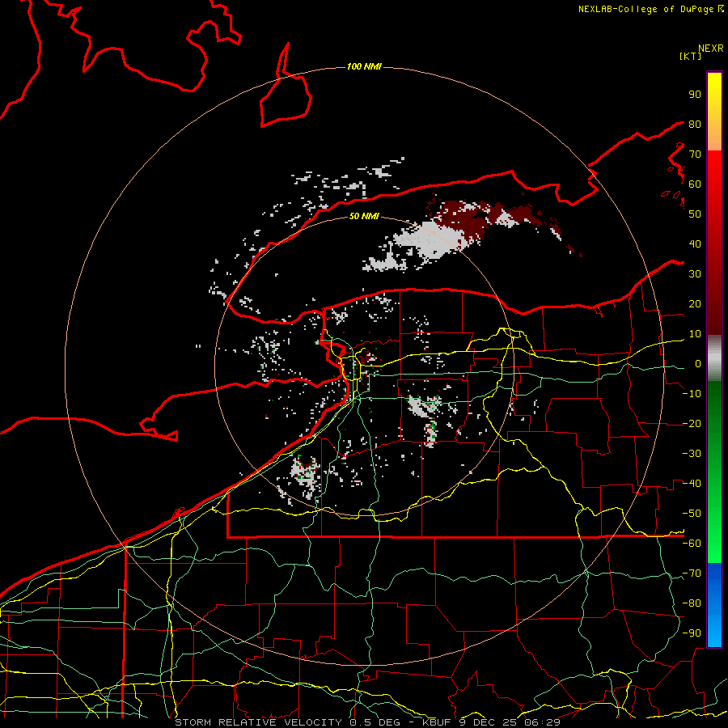Click the 40 value on velocity scale
728x728 pixels.
[x=695, y=243]
